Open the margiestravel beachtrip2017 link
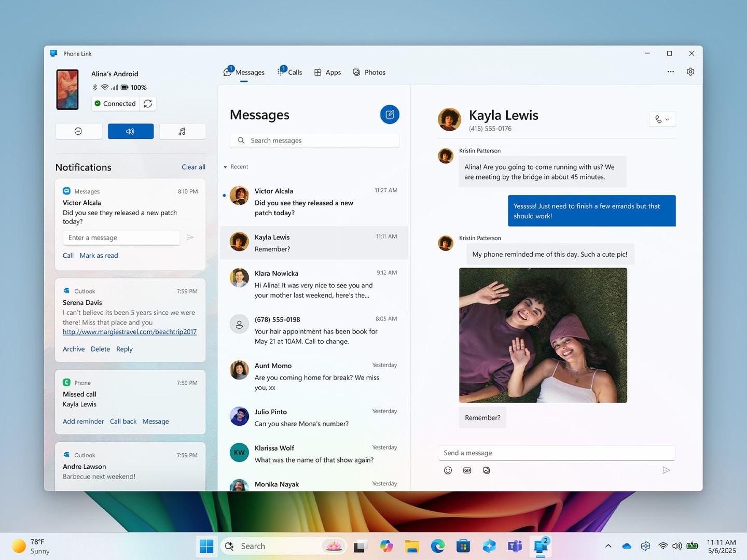 pos(130,332)
